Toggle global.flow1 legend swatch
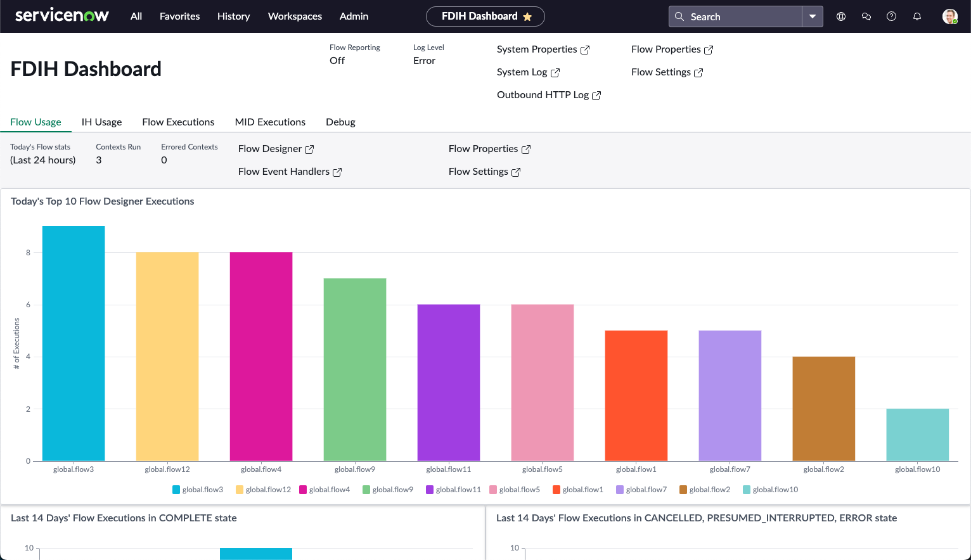 coord(556,490)
